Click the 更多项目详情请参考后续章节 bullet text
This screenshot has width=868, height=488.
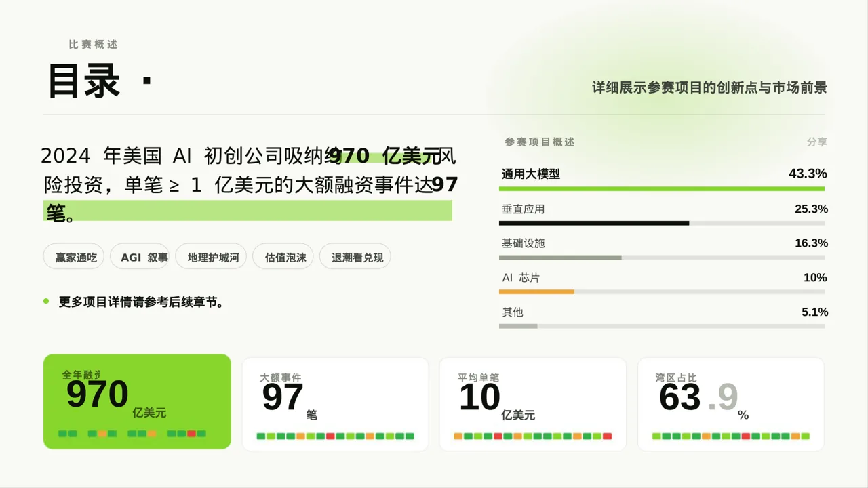(141, 302)
